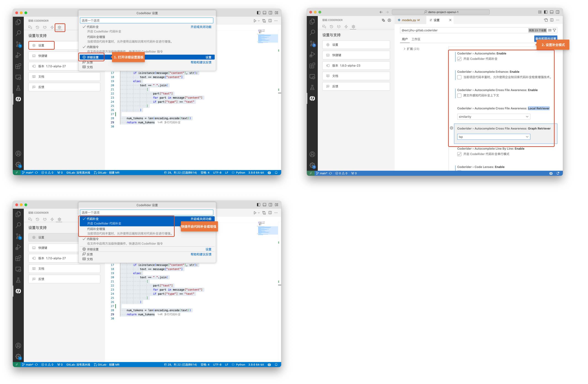This screenshot has height=384, width=588.
Task: Open Extensions view in demo-project-openui-1 window
Action: point(312,65)
